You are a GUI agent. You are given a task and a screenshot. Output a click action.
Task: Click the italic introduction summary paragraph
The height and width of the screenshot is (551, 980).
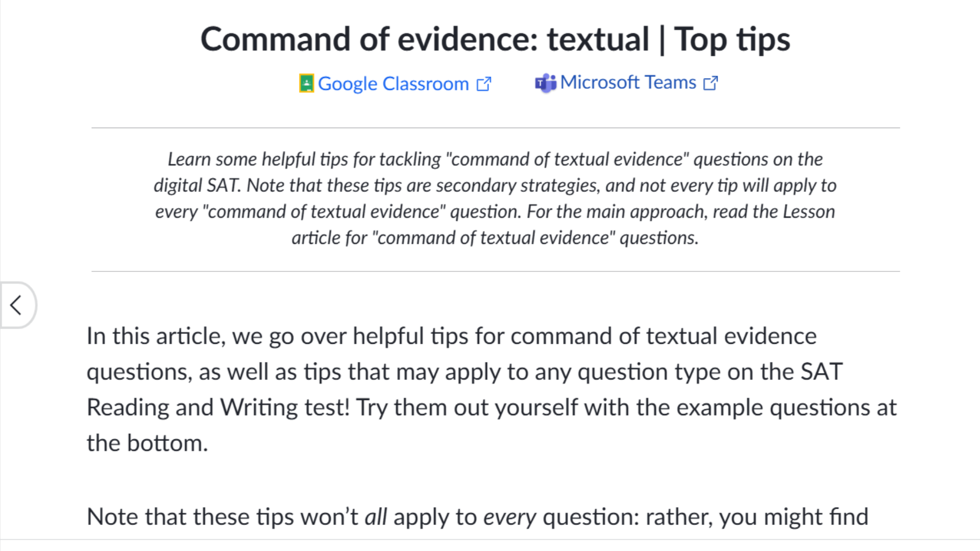(495, 198)
